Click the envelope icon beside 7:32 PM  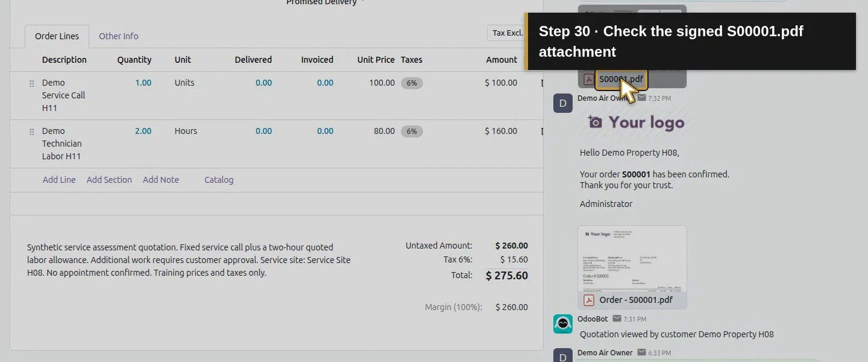pyautogui.click(x=642, y=98)
